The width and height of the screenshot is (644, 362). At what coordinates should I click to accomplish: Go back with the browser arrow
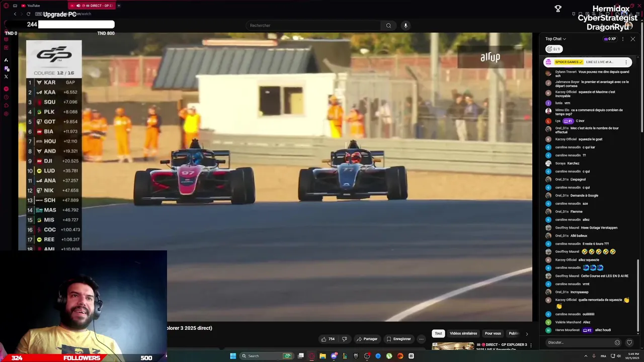[x=15, y=14]
